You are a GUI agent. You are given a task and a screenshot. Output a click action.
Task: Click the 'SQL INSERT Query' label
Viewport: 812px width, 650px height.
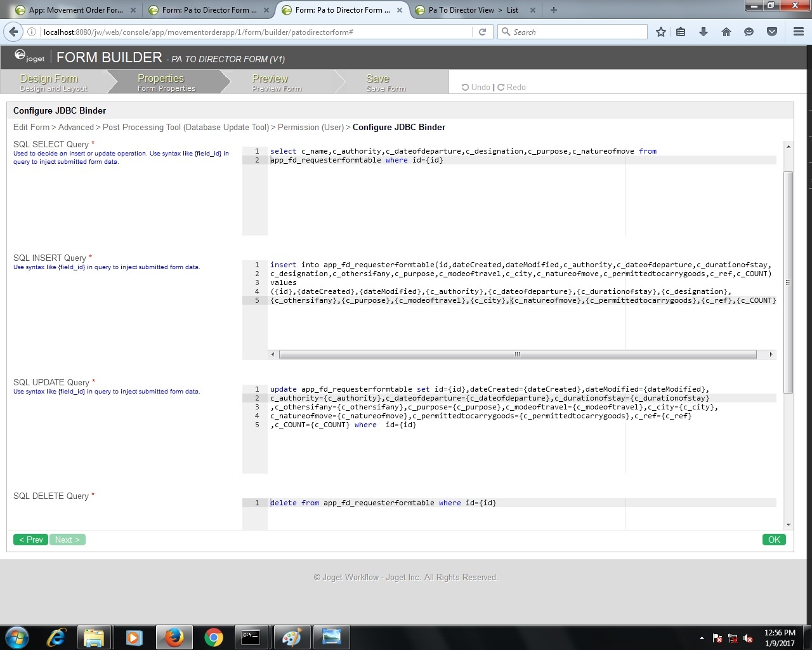50,258
